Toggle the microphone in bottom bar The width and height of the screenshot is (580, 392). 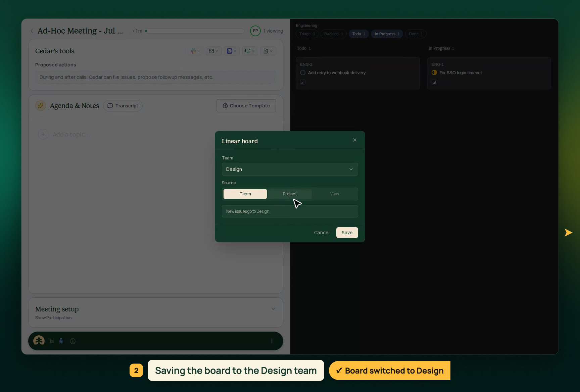click(61, 341)
